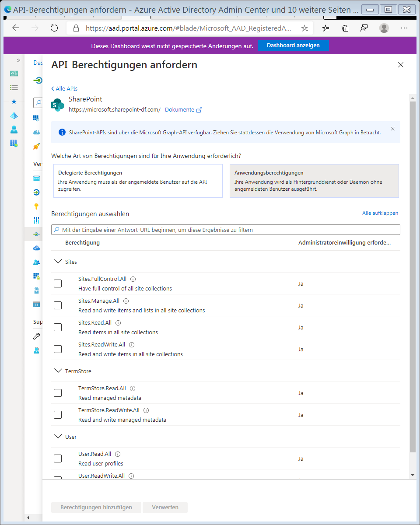Go back using the browser back arrow
The image size is (420, 525).
(16, 28)
